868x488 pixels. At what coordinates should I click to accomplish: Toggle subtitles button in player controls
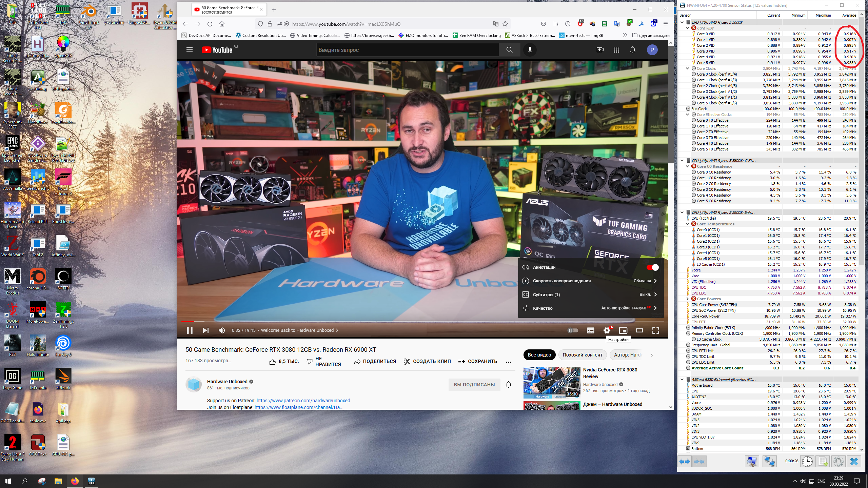(x=590, y=330)
